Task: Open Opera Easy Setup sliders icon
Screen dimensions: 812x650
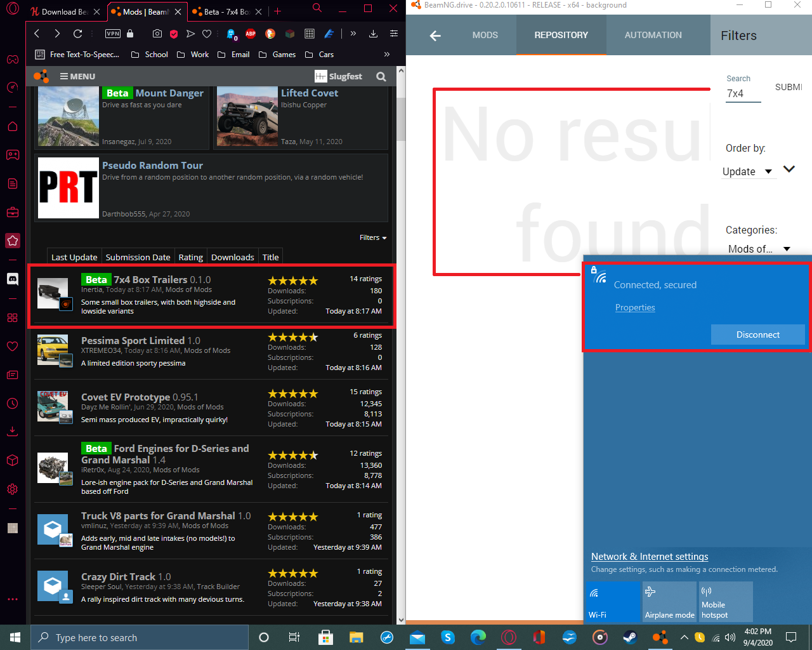Action: [x=394, y=34]
